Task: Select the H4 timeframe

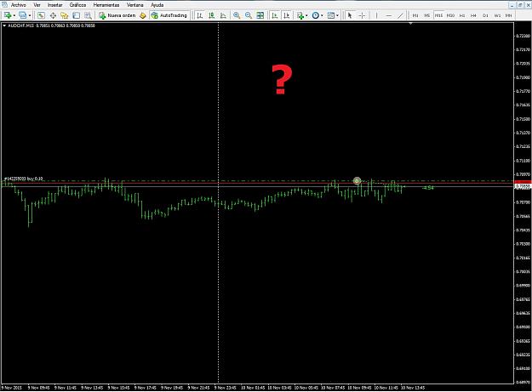Action: [x=473, y=15]
